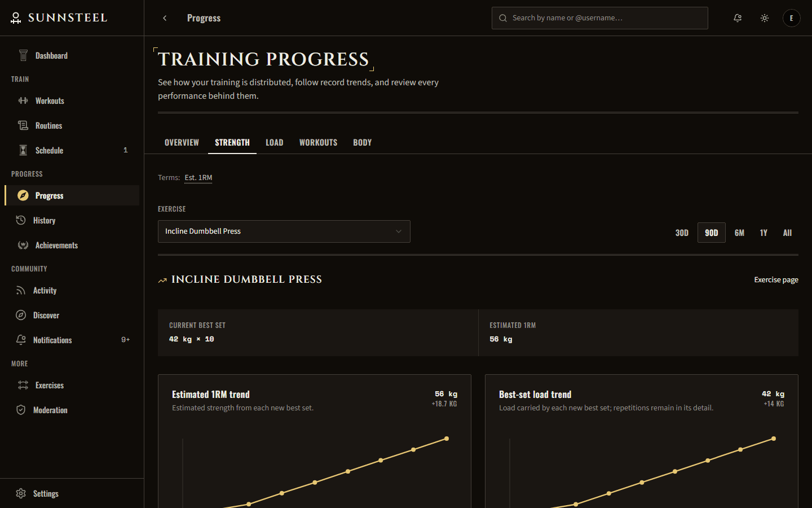Switch to the Overview tab
This screenshot has height=508, width=812.
coord(182,142)
